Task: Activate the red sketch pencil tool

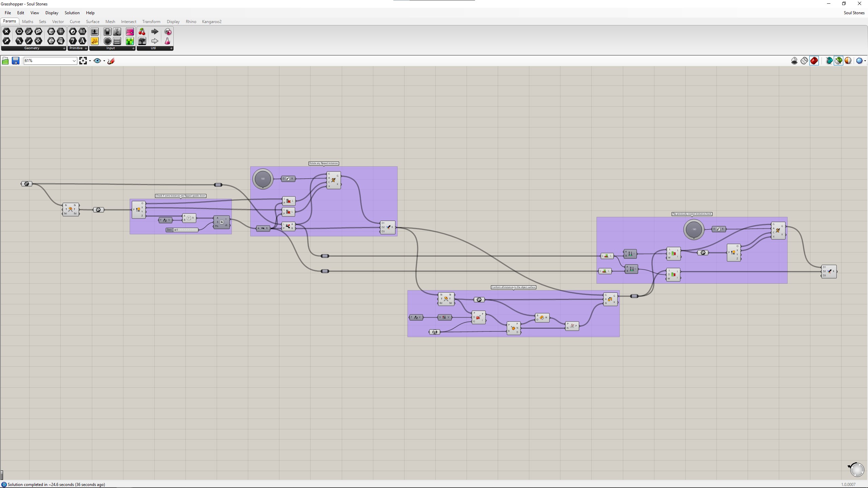Action: tap(111, 61)
